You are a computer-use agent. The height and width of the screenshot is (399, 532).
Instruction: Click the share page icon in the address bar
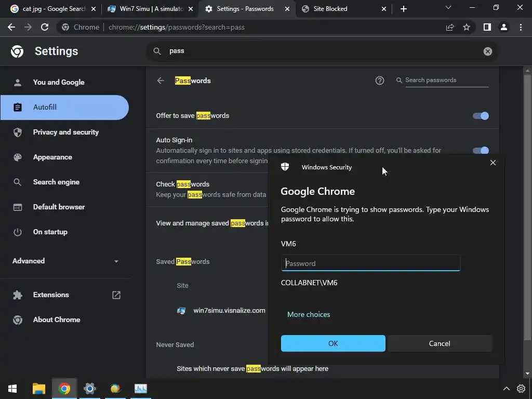tap(450, 27)
